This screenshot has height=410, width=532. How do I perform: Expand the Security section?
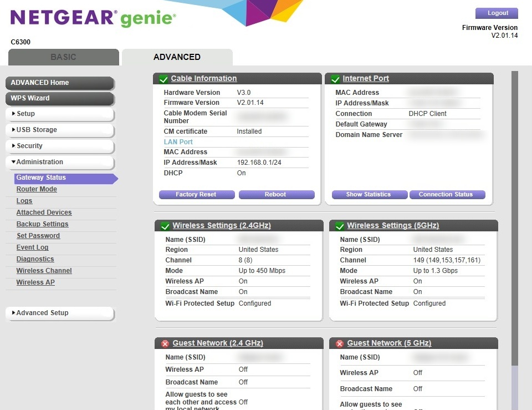point(60,146)
